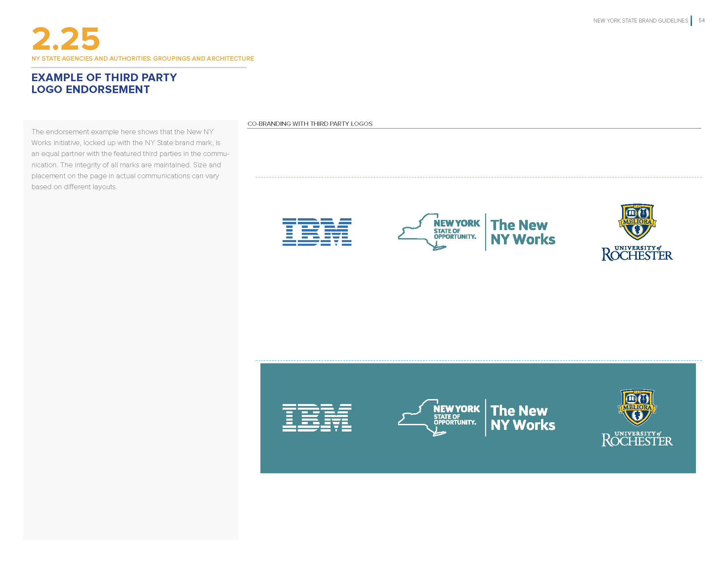Click the 'New York State Brand Guidelines' header
Image resolution: width=728 pixels, height=563 pixels.
click(640, 21)
